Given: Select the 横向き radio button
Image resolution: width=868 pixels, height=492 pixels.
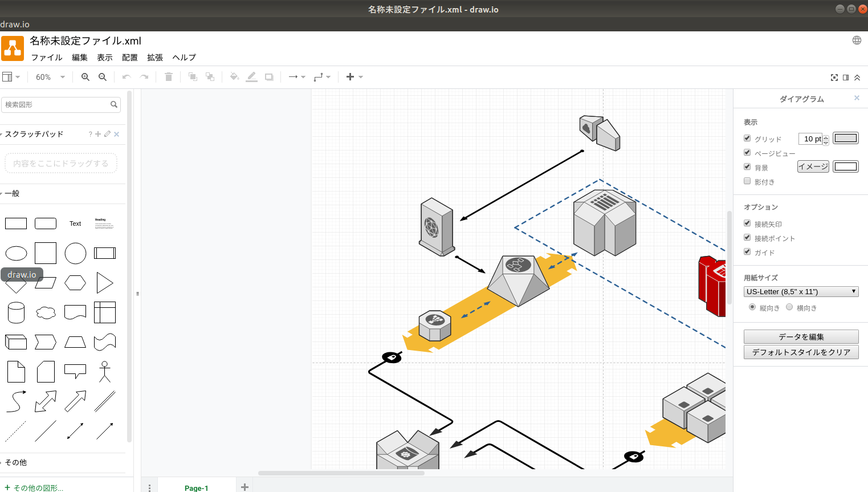Looking at the screenshot, I should point(789,307).
